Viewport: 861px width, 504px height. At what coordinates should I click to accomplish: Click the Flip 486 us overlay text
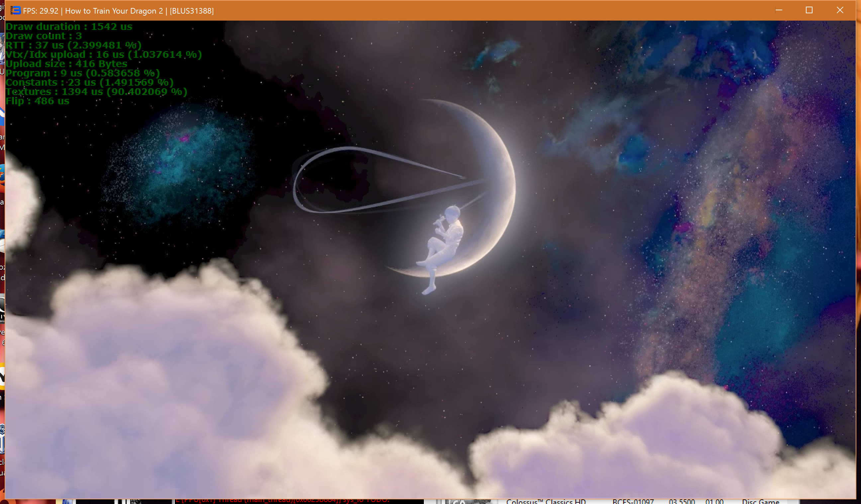37,101
